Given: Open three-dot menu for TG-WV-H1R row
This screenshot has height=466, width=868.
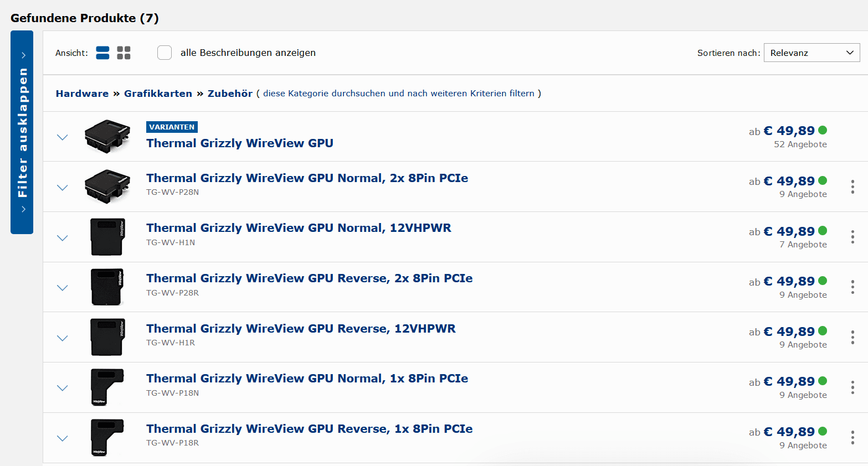Looking at the screenshot, I should (852, 338).
